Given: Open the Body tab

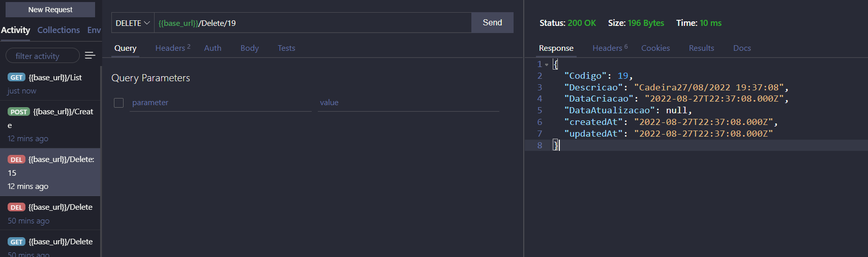Looking at the screenshot, I should click(x=250, y=48).
